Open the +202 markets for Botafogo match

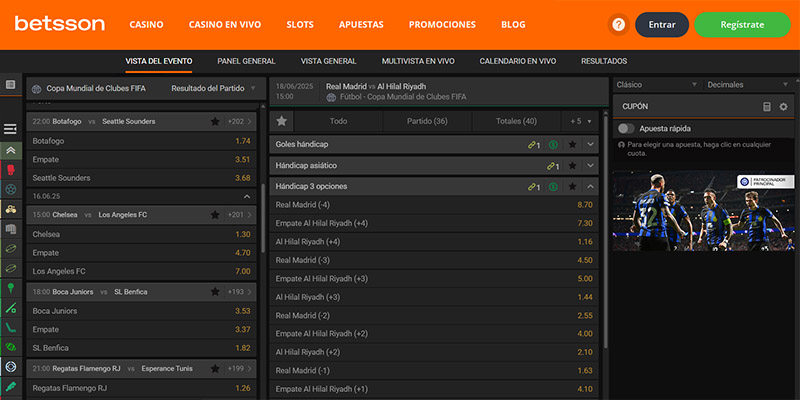click(239, 121)
